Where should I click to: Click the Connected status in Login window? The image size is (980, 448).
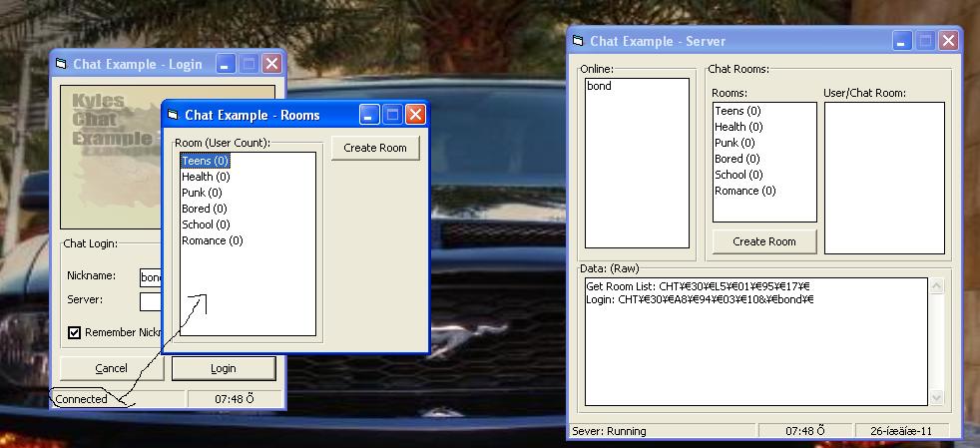81,399
